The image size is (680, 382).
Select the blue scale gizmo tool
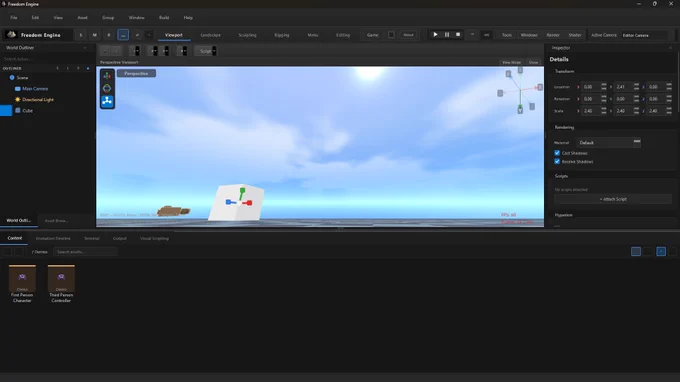click(107, 101)
